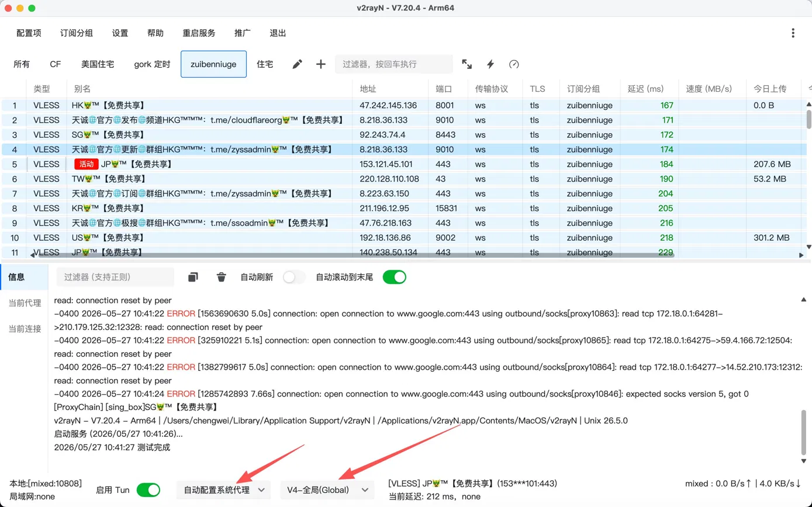Viewport: 812px width, 507px height.
Task: Sort by the 延迟 (ms) column header
Action: pos(649,89)
